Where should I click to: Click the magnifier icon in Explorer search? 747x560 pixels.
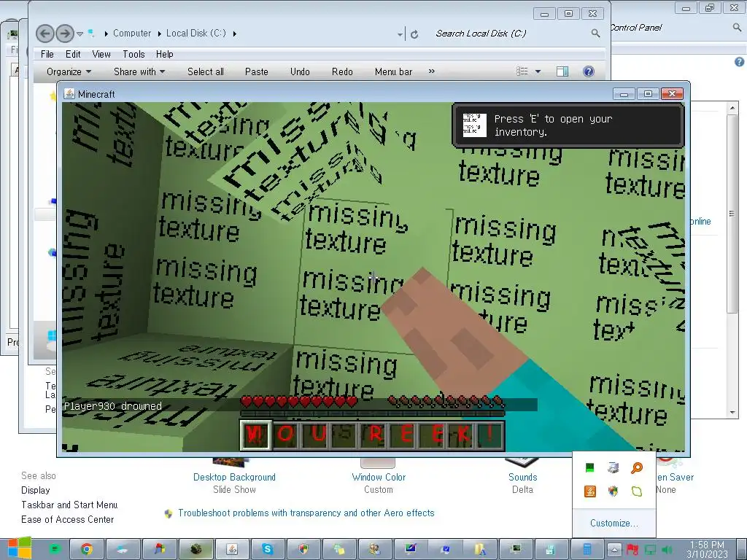(595, 34)
